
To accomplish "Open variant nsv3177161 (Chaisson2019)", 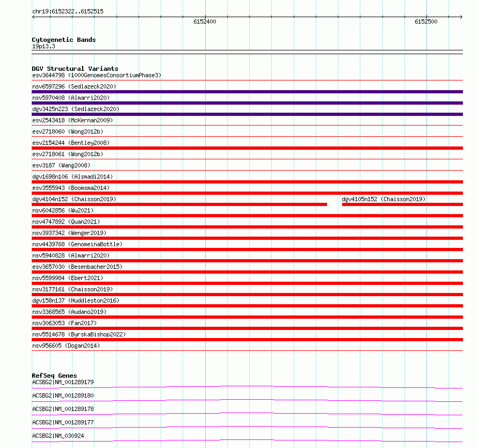I will tap(73, 289).
